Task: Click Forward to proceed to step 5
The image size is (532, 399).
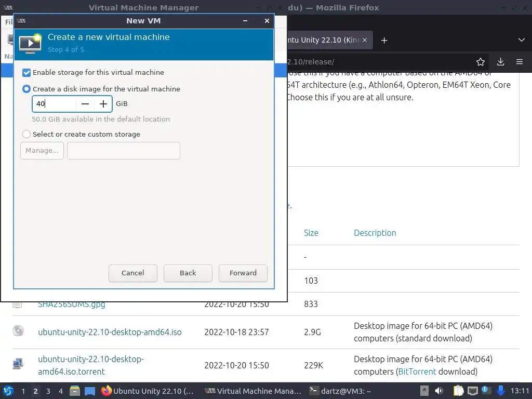Action: 243,273
